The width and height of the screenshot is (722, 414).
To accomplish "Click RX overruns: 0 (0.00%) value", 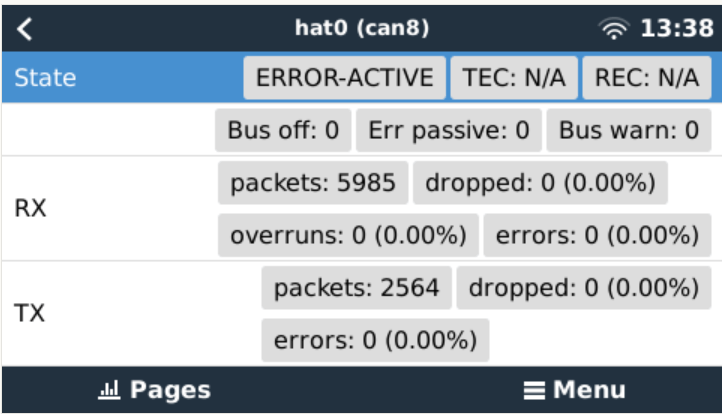I will click(348, 236).
